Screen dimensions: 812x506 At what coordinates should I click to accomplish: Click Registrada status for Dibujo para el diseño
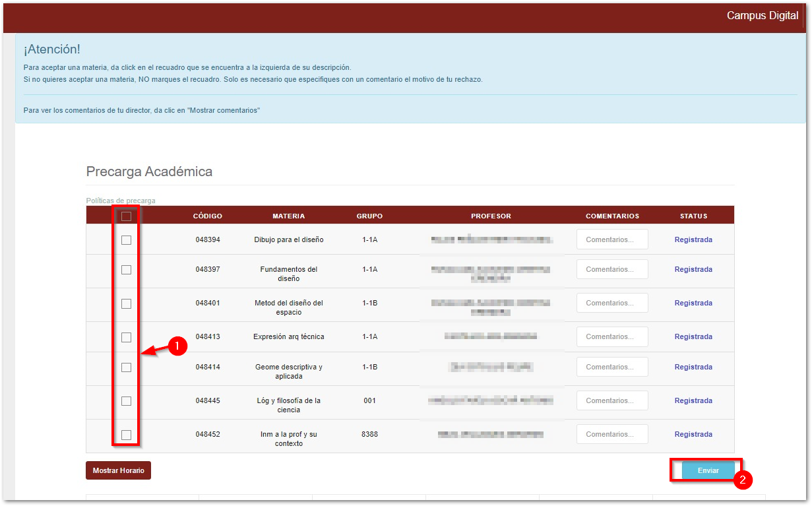tap(693, 239)
